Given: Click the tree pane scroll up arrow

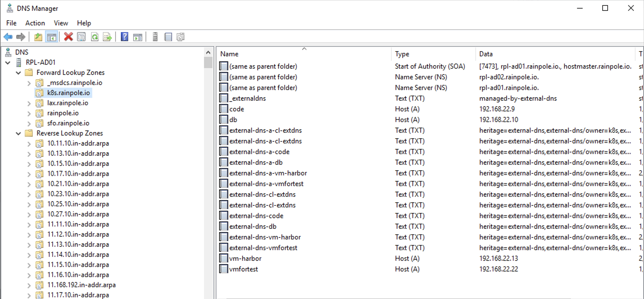Looking at the screenshot, I should (208, 53).
